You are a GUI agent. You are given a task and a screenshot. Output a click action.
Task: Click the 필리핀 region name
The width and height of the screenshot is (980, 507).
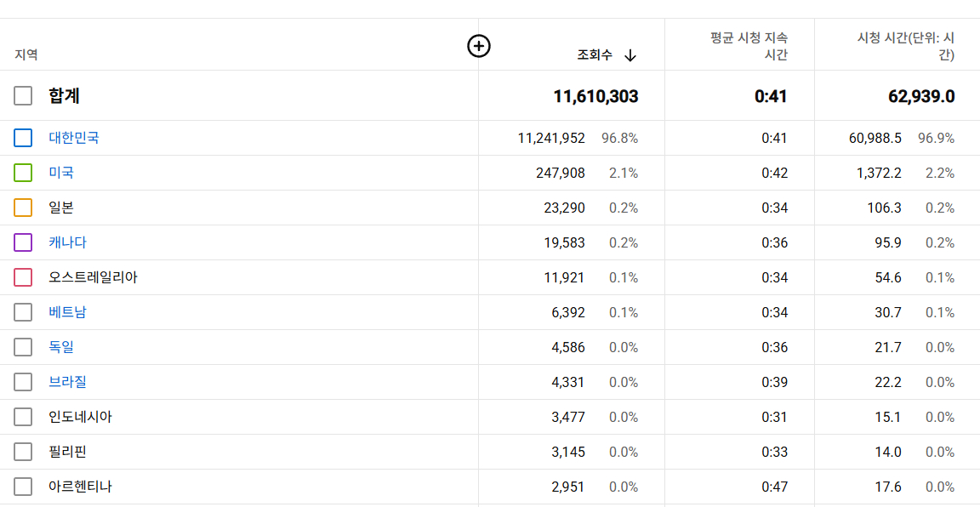[x=67, y=452]
